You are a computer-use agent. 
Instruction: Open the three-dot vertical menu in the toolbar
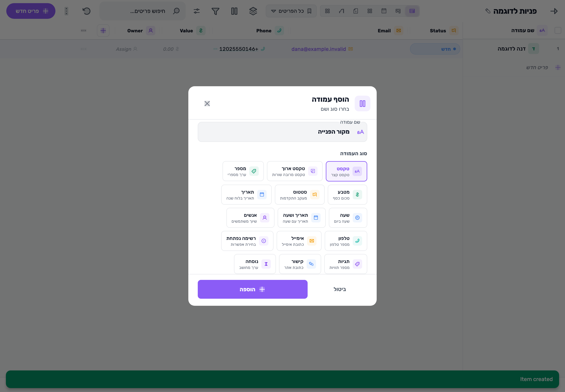click(66, 11)
